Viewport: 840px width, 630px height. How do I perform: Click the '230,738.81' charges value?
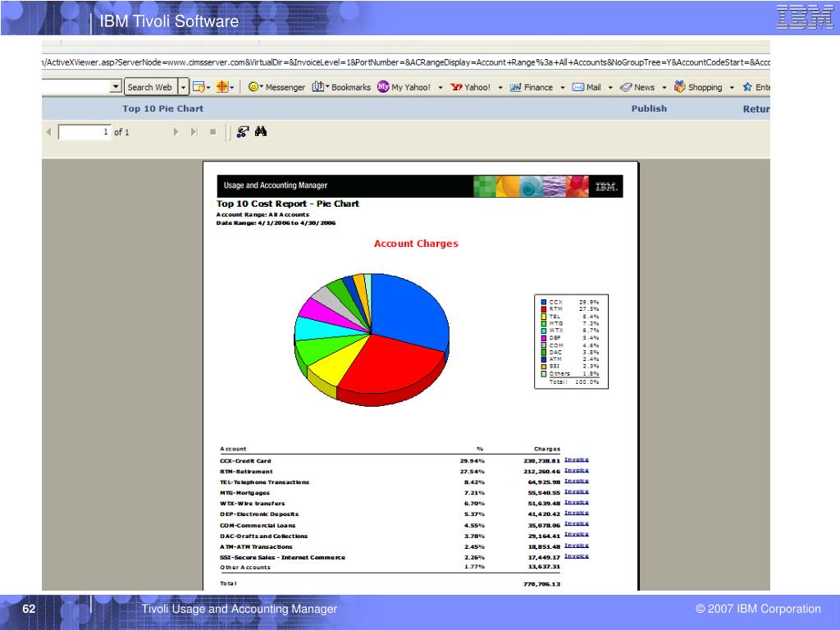(541, 461)
